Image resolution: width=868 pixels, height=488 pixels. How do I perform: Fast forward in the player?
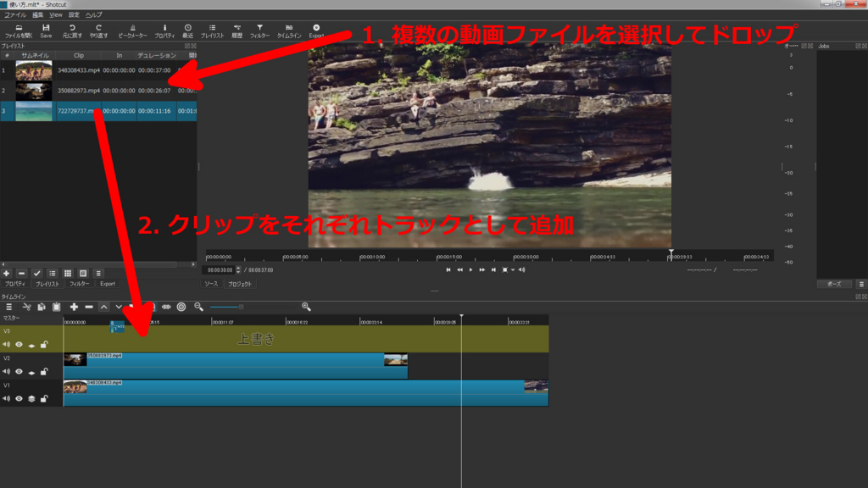click(x=482, y=270)
